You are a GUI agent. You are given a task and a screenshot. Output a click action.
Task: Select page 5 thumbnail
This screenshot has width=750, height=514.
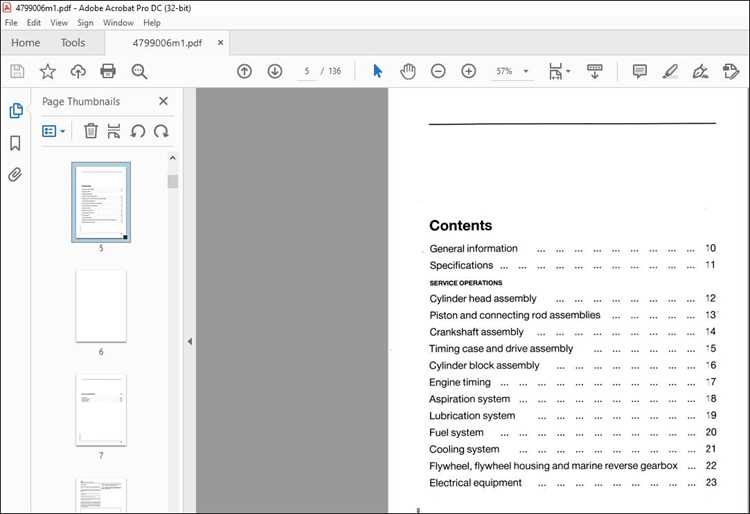pyautogui.click(x=101, y=202)
